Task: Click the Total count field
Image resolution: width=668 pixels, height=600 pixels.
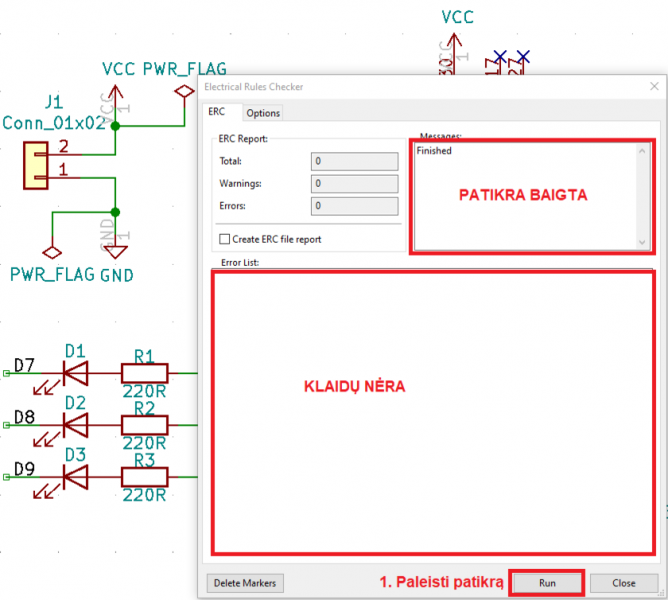Action: coord(354,161)
